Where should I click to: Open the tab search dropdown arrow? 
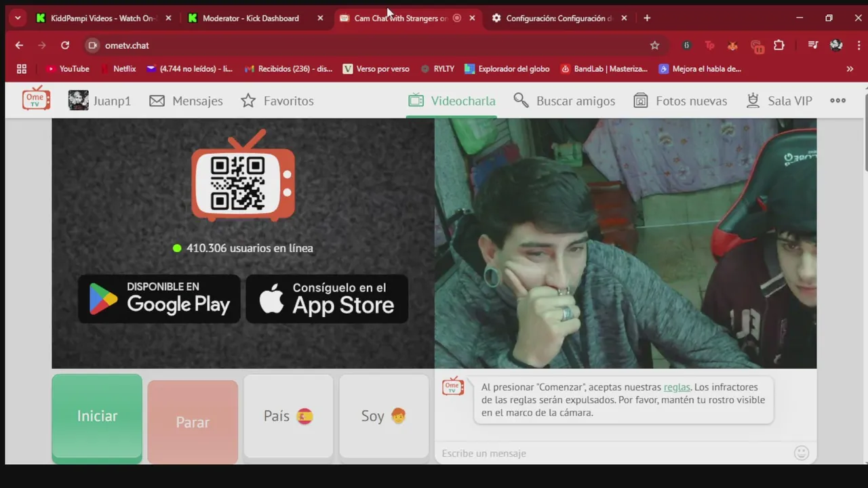click(18, 18)
